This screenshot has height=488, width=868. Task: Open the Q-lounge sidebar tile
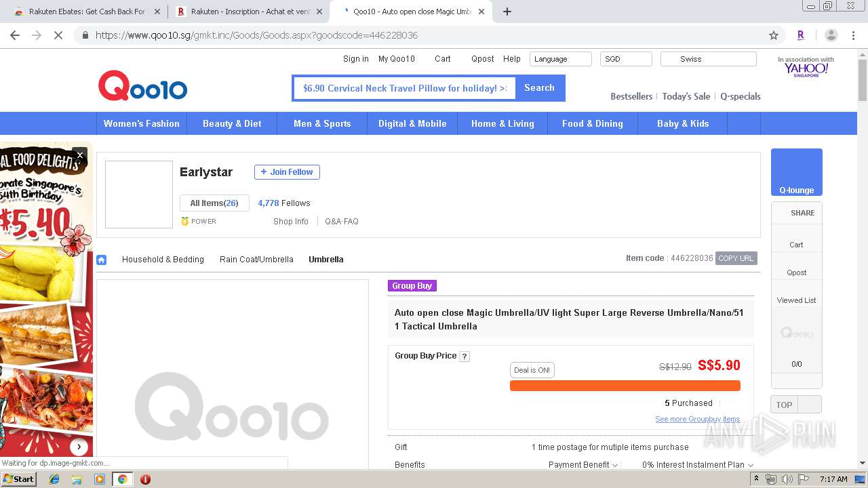[x=797, y=172]
